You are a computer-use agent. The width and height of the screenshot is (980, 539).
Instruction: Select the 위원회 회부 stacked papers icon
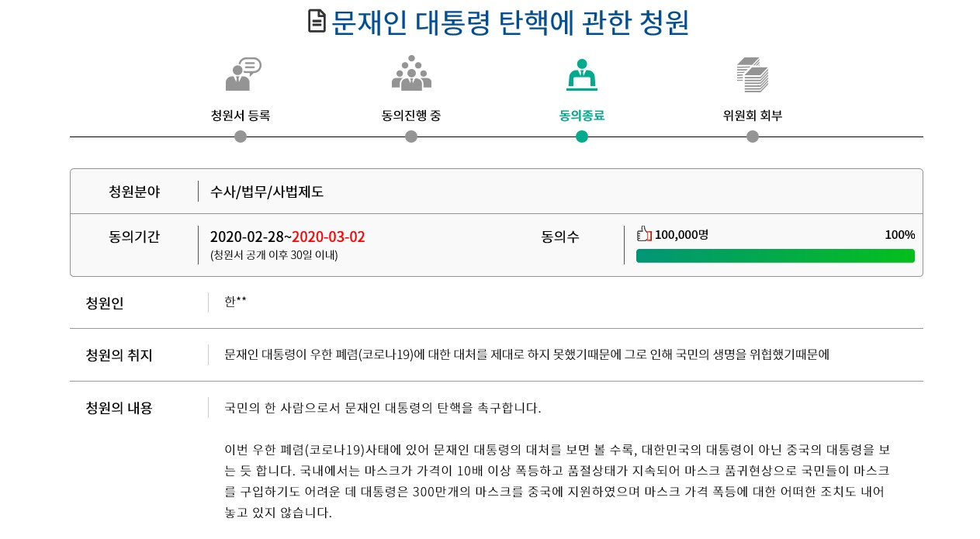pos(753,74)
